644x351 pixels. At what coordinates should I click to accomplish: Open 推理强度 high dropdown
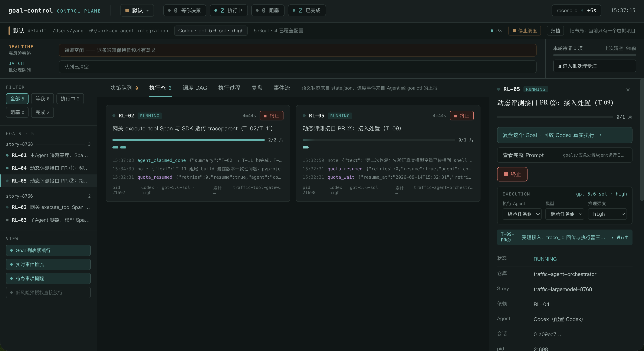pyautogui.click(x=607, y=214)
